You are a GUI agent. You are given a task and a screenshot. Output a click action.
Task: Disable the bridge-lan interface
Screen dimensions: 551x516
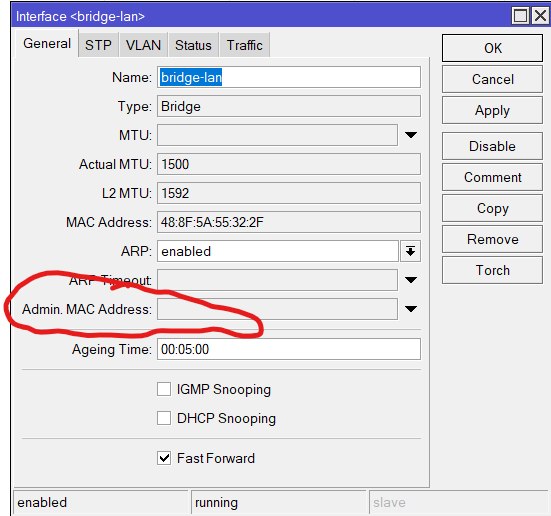492,146
